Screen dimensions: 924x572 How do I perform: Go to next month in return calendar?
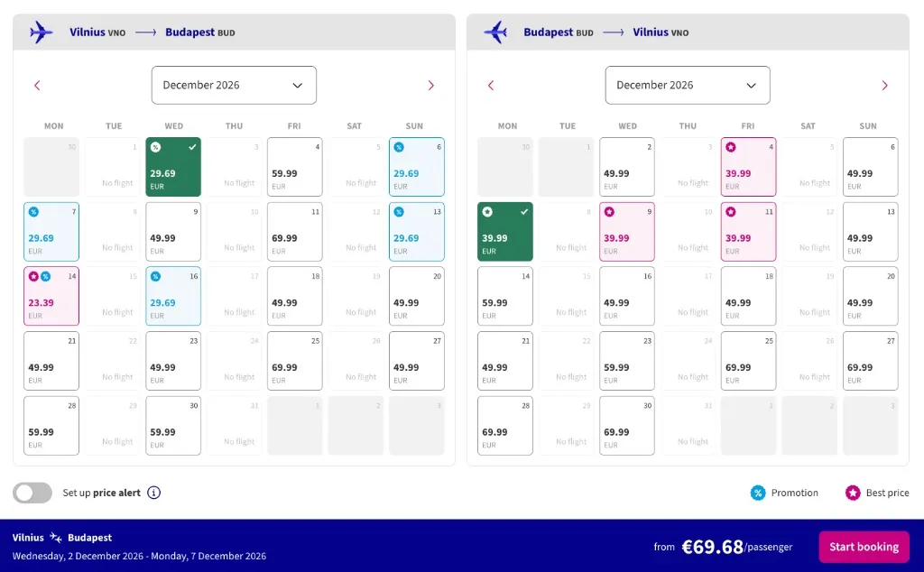click(x=884, y=86)
